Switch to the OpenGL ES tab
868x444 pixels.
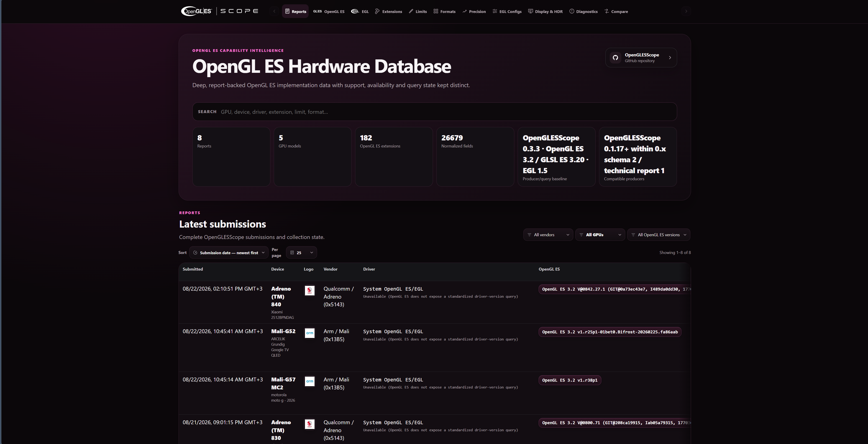click(329, 11)
